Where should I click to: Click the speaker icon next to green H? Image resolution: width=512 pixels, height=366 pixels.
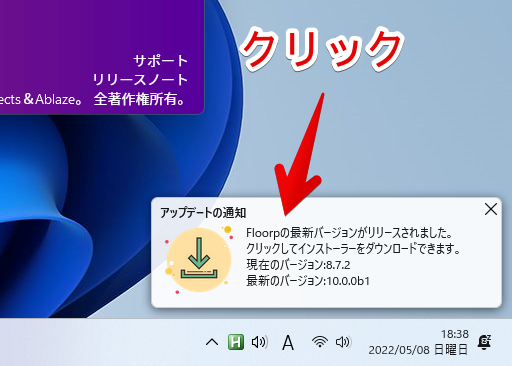click(x=259, y=342)
